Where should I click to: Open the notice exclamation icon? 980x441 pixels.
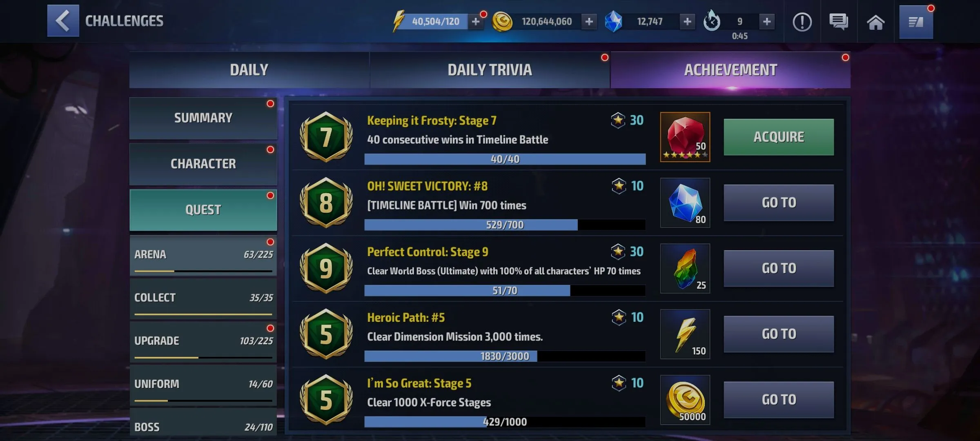802,22
